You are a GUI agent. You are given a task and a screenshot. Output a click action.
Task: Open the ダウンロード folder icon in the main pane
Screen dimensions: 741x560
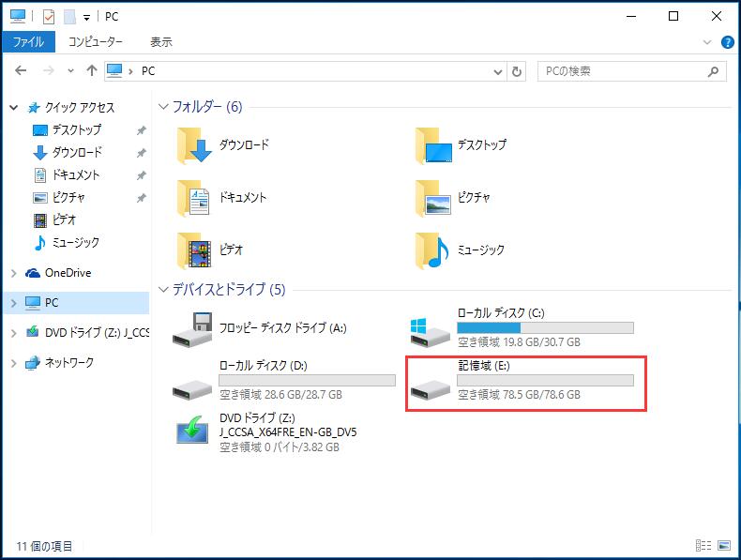pos(193,145)
